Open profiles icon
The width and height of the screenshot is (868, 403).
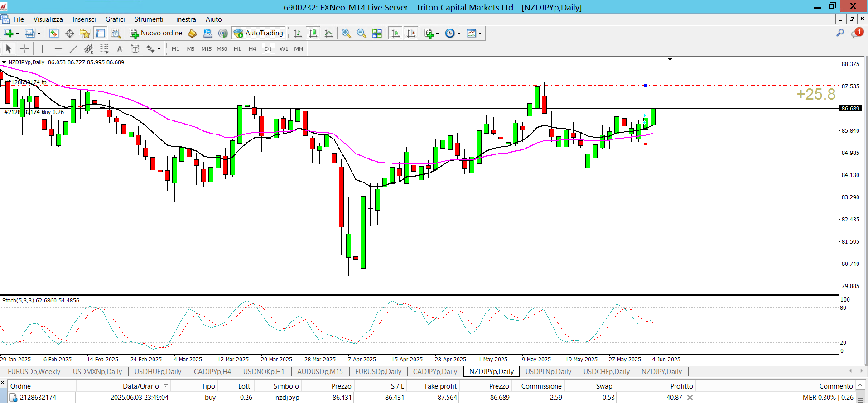[x=29, y=33]
